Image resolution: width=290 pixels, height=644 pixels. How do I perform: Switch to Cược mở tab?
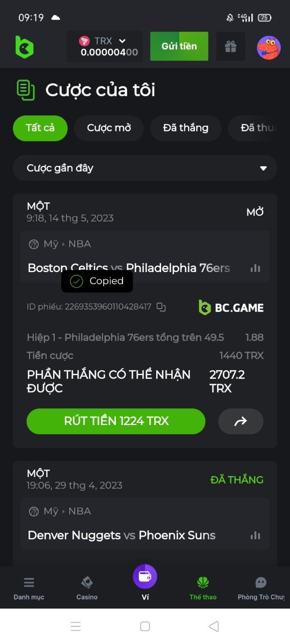[x=108, y=128]
